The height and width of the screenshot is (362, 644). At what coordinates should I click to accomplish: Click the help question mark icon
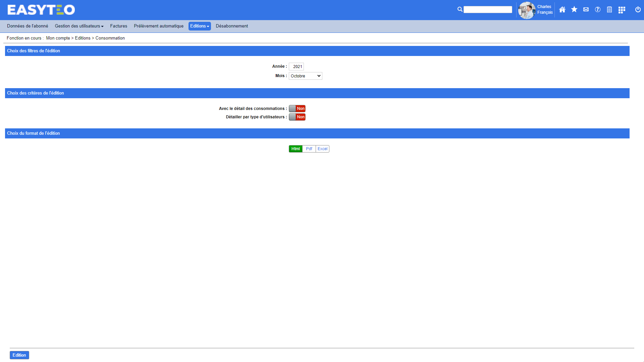(x=598, y=10)
